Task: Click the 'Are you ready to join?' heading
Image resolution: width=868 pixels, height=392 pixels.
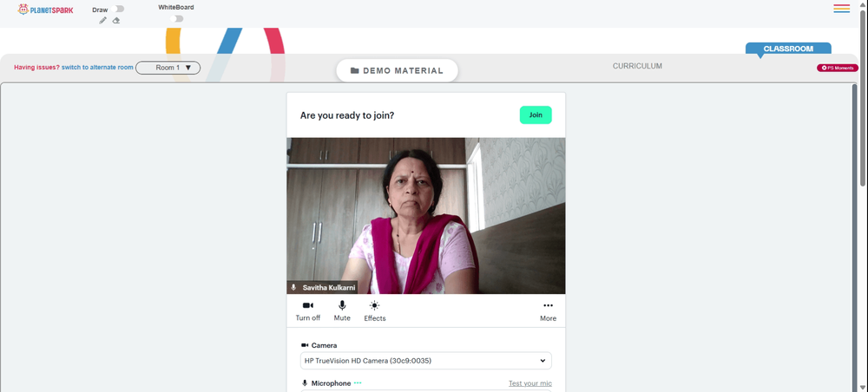Action: 347,115
